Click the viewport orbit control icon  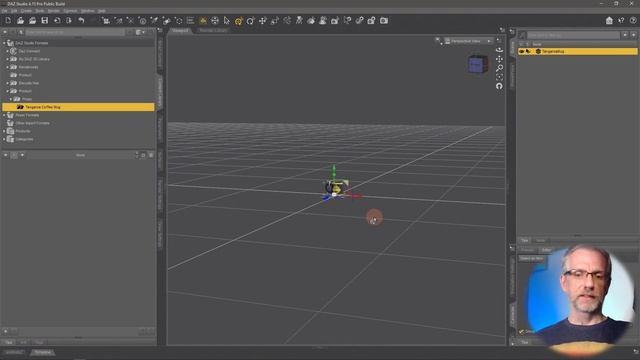[x=499, y=50]
